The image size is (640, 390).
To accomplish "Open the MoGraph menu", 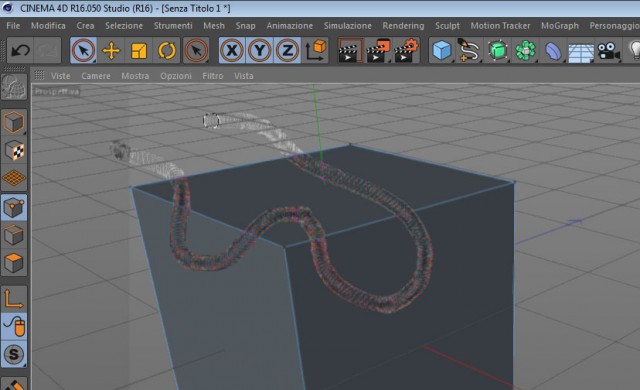I will (x=560, y=26).
